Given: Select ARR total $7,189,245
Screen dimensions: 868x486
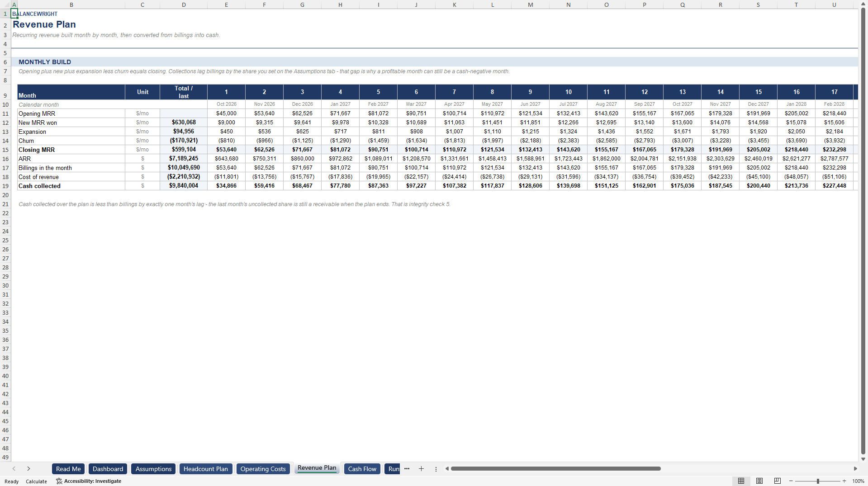Looking at the screenshot, I should [184, 159].
